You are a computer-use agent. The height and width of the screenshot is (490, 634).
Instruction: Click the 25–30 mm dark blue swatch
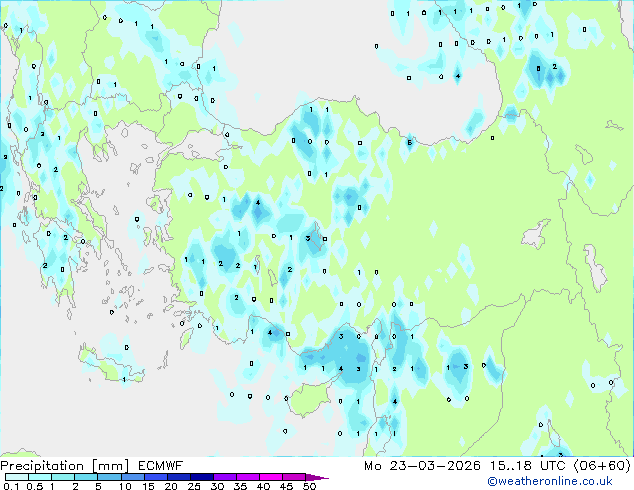click(201, 477)
